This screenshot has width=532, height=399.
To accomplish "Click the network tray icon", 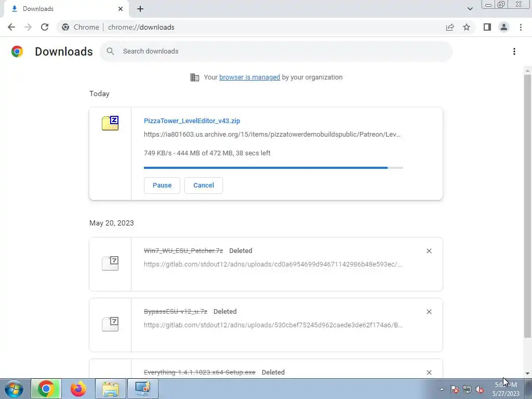I will tap(467, 389).
